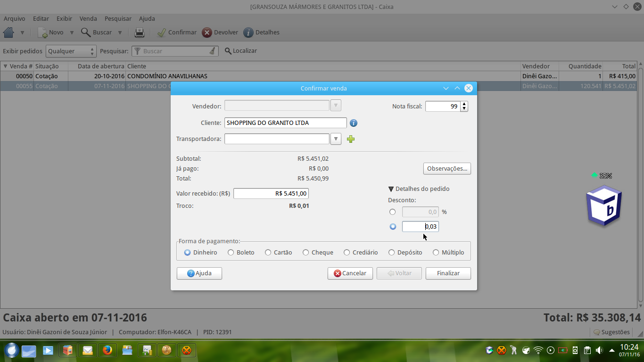The height and width of the screenshot is (362, 644).
Task: Click the Transportadora field
Action: 277,139
